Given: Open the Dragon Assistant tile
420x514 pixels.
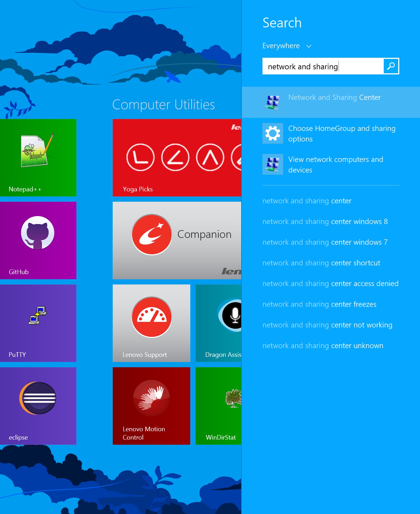Looking at the screenshot, I should 218,323.
